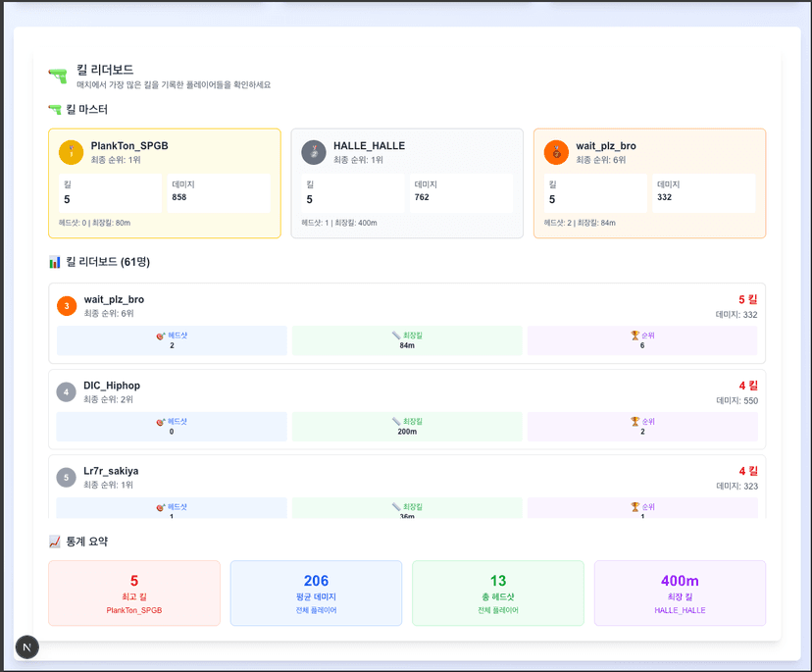This screenshot has height=672, width=812.
Task: Click the 200m 최장킬 box for DIC_Hiphop
Action: click(x=407, y=427)
